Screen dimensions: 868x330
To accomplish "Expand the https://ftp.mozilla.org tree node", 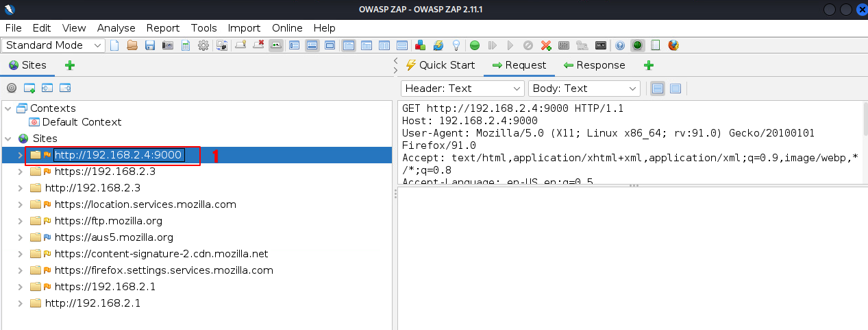I will point(21,221).
